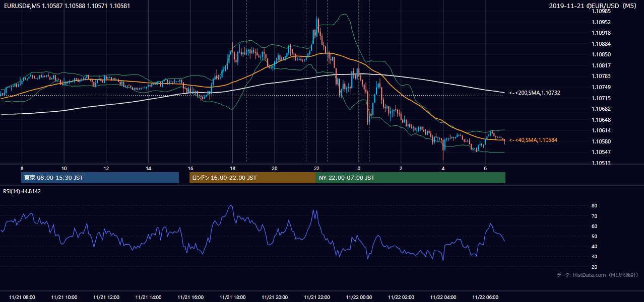The height and width of the screenshot is (302, 644).
Task: Select the NY 22:00-07:00 JST session bar
Action: click(411, 178)
